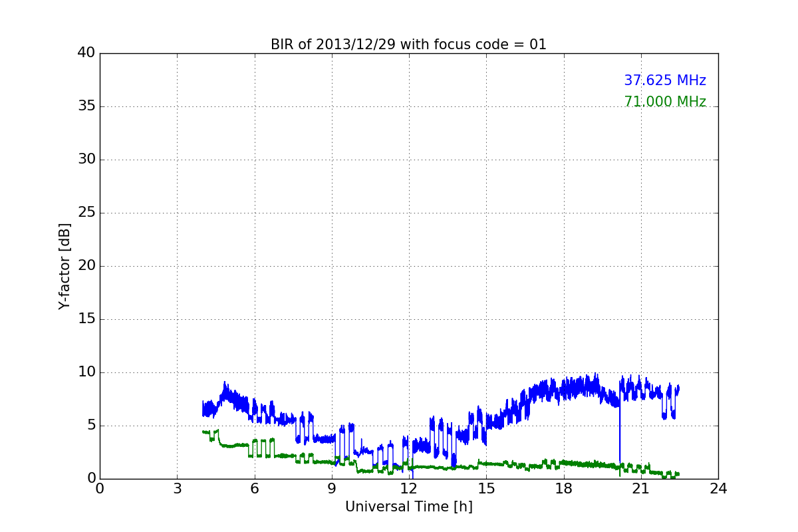Click the x-axis tick label 3
Screen dimensions: 798x532
(177, 489)
